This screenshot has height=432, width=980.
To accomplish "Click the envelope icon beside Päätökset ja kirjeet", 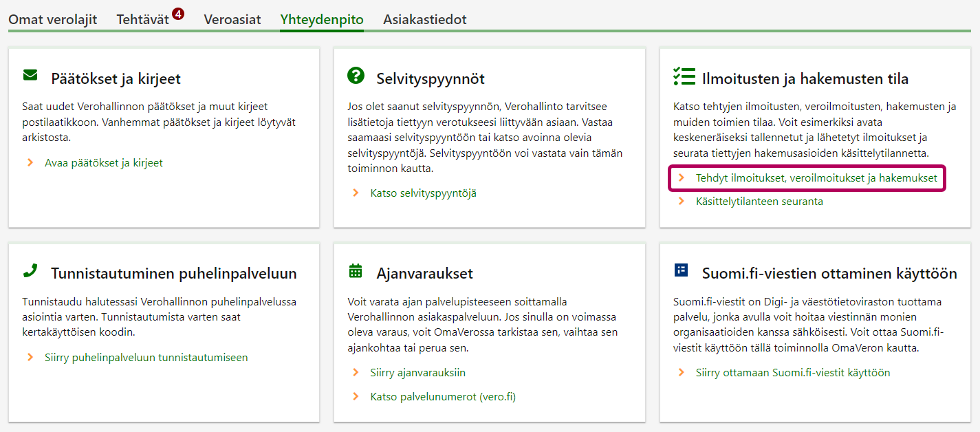I will [x=30, y=75].
